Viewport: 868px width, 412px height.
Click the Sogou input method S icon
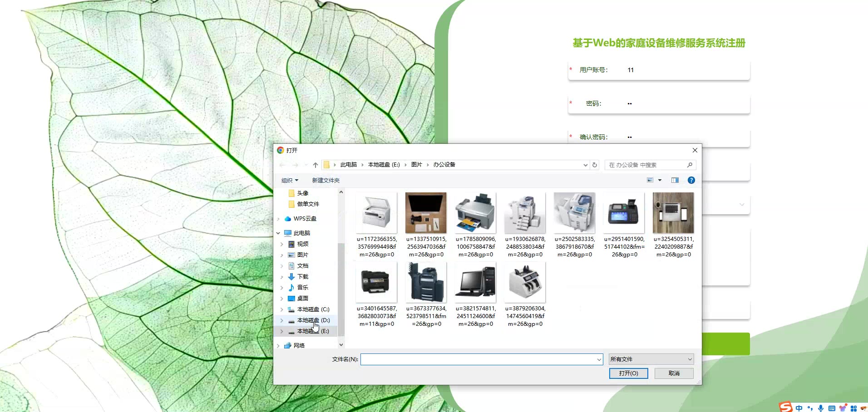point(785,407)
